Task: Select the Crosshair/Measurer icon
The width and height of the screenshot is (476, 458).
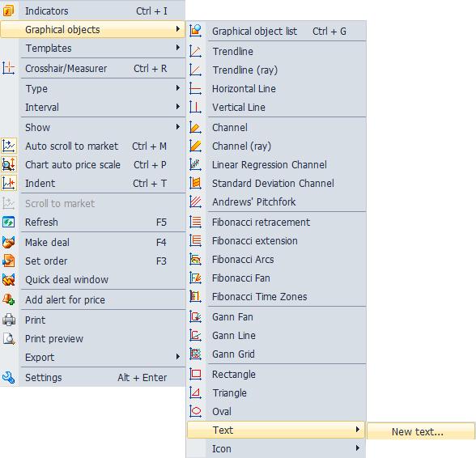Action: 8,68
